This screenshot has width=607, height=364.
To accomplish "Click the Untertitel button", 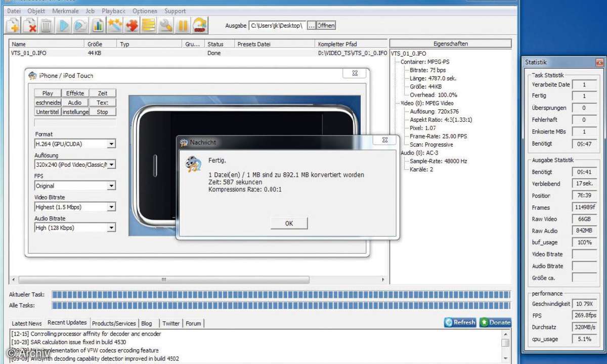I will click(x=48, y=112).
